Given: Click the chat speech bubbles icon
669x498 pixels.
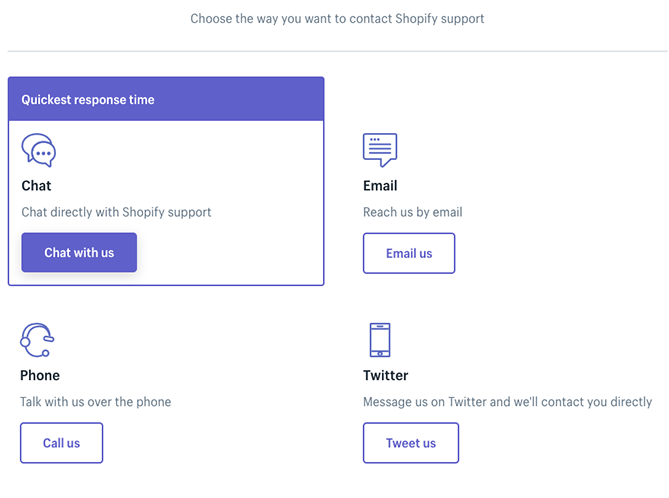Looking at the screenshot, I should pos(39,150).
